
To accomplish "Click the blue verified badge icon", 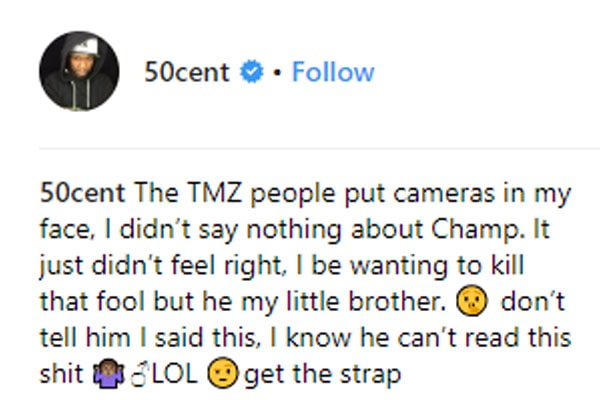I will [254, 73].
